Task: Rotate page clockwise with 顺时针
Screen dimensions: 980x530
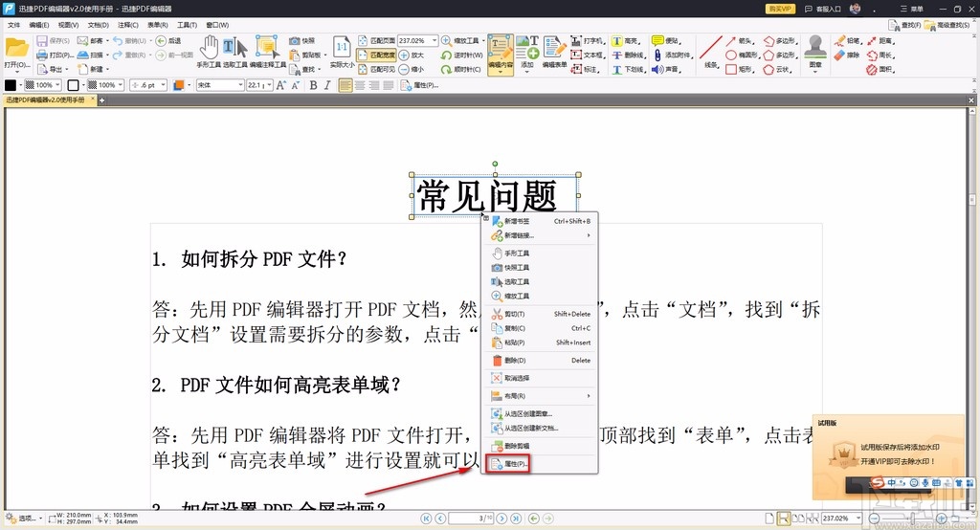Action: [x=461, y=70]
